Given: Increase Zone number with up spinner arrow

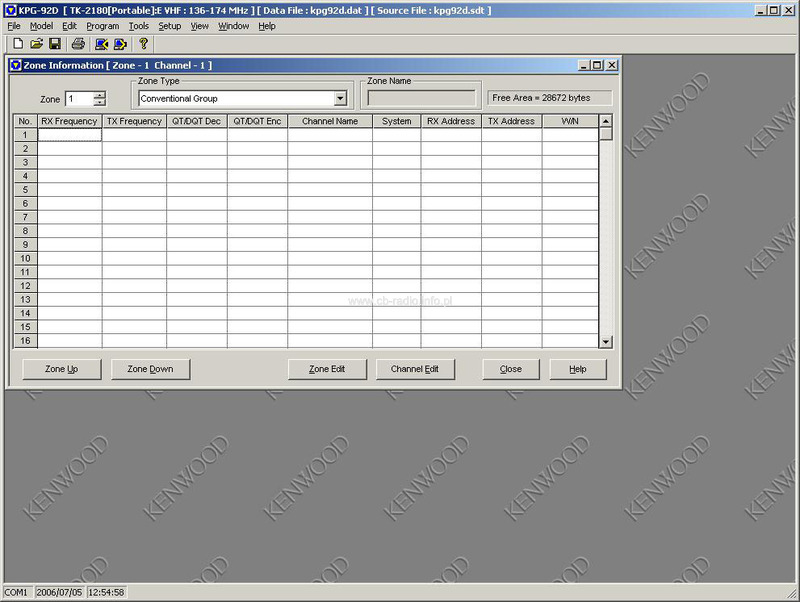Looking at the screenshot, I should pyautogui.click(x=99, y=95).
